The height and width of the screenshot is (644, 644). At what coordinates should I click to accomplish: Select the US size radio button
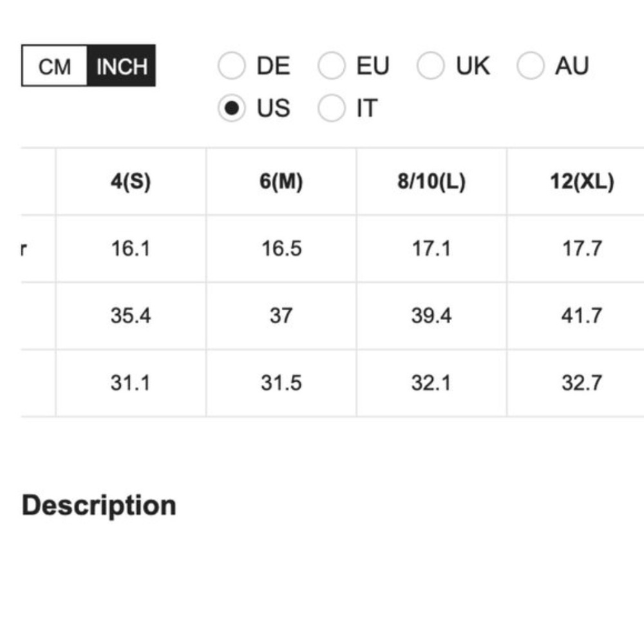click(232, 108)
